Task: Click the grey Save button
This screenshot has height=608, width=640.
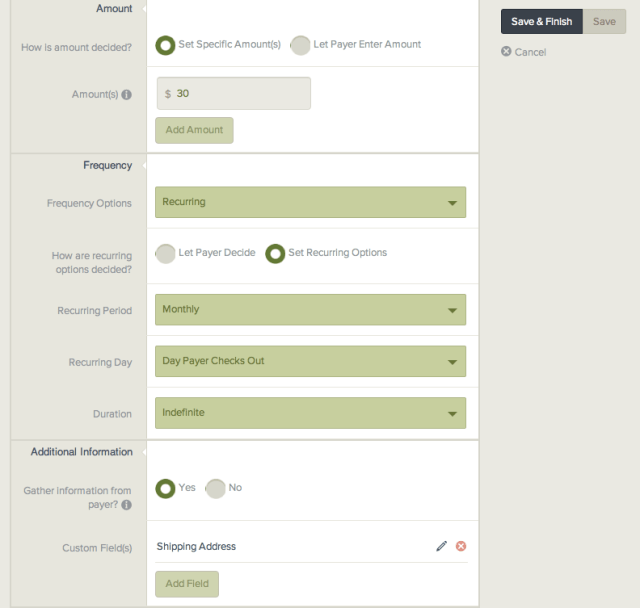Action: coord(604,22)
